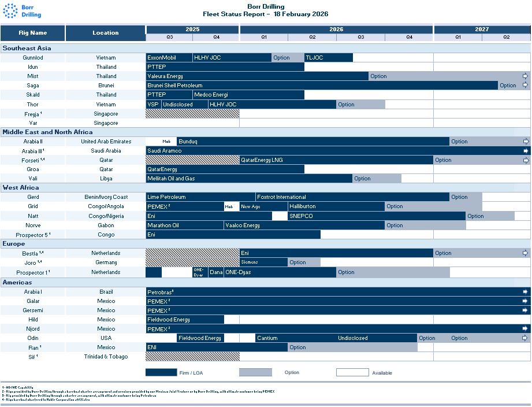Click the Location column header

(x=106, y=33)
